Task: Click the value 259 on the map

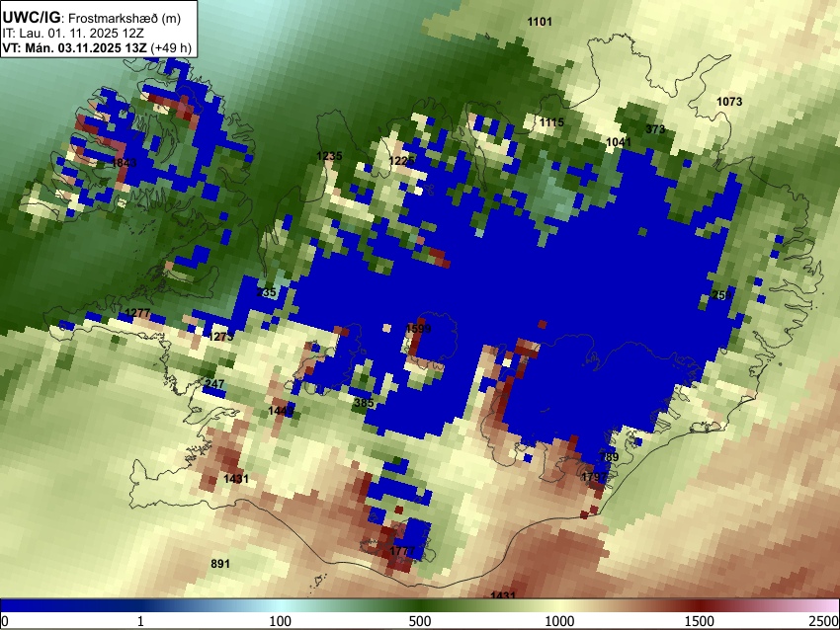Action: pos(721,295)
